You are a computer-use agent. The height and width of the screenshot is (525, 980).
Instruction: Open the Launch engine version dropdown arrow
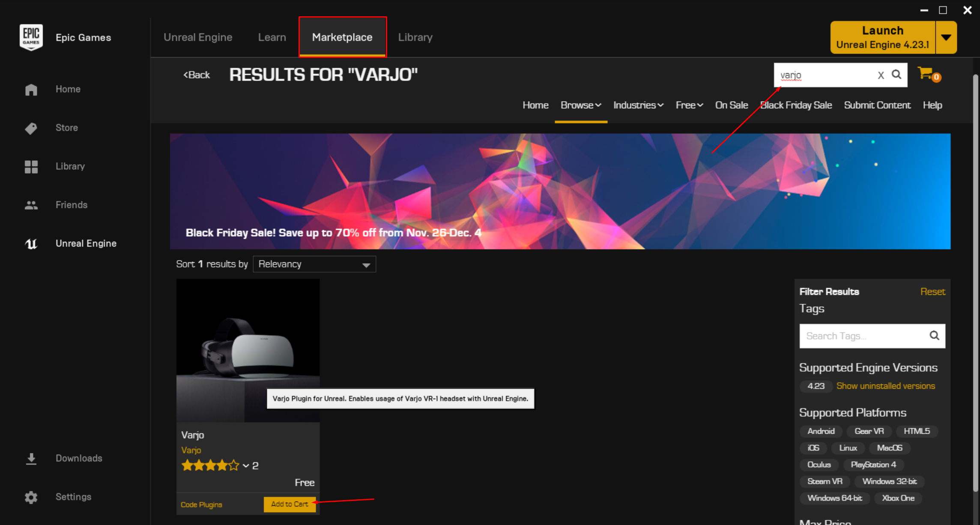point(946,37)
